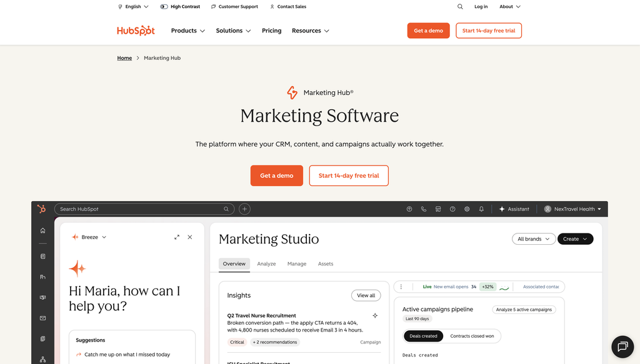The width and height of the screenshot is (640, 364).
Task: Click the hero Start 14-day free trial button
Action: (349, 175)
